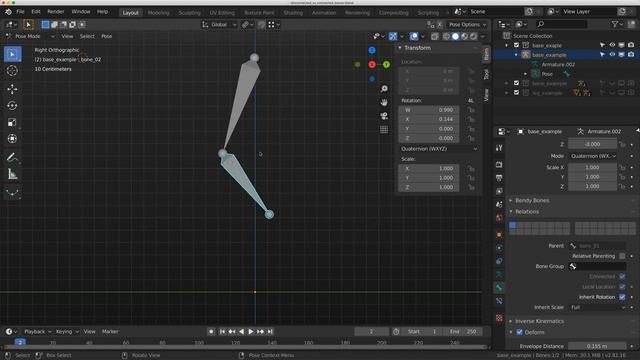Click the green Y axis gizmo
The height and width of the screenshot is (360, 640).
(x=386, y=64)
